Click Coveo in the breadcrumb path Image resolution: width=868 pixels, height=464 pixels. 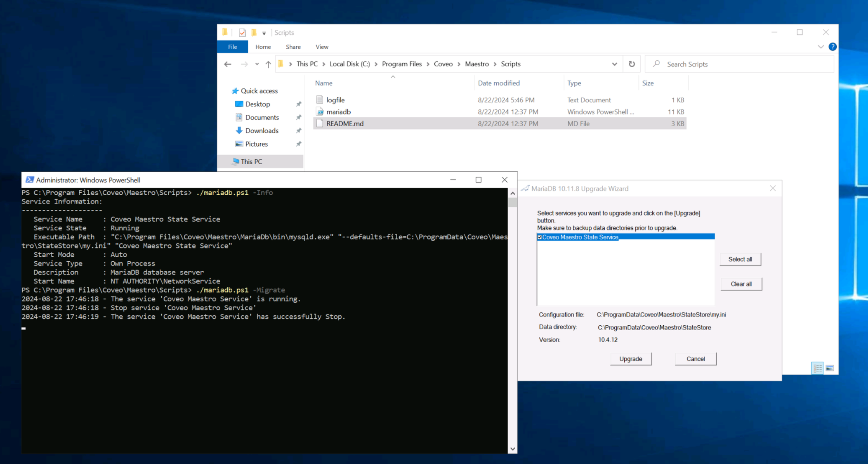(443, 64)
